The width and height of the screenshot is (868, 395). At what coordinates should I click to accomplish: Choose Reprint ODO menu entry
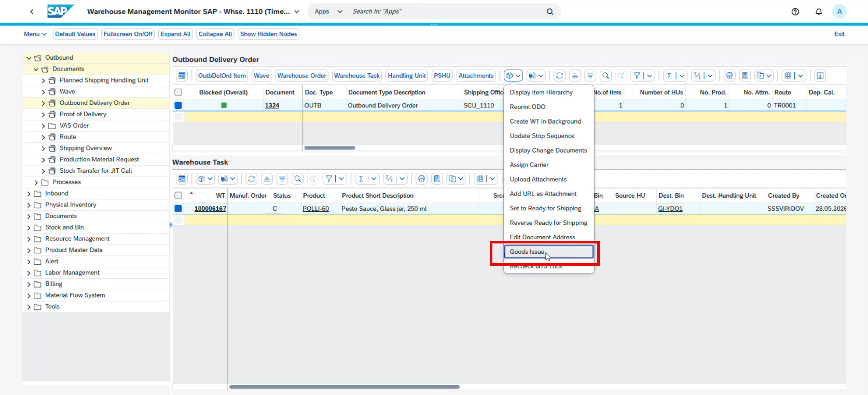549,107
